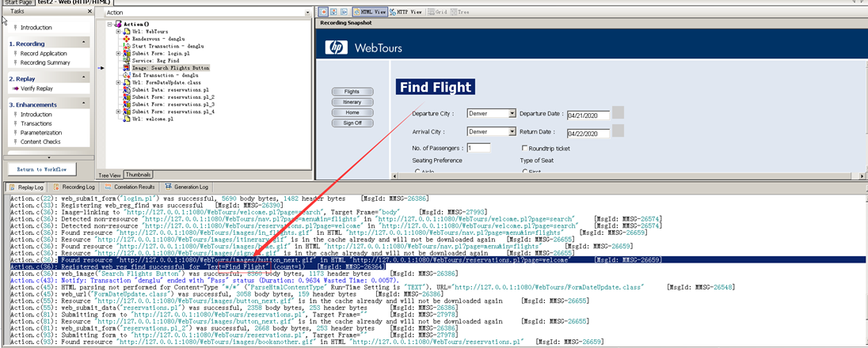The image size is (868, 348).
Task: Click the Tree toolbar button
Action: 460,11
